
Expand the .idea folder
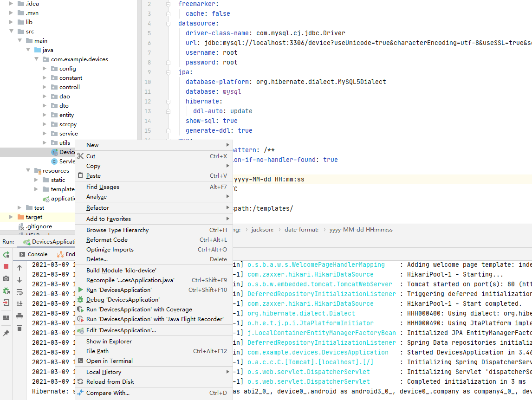coord(11,3)
